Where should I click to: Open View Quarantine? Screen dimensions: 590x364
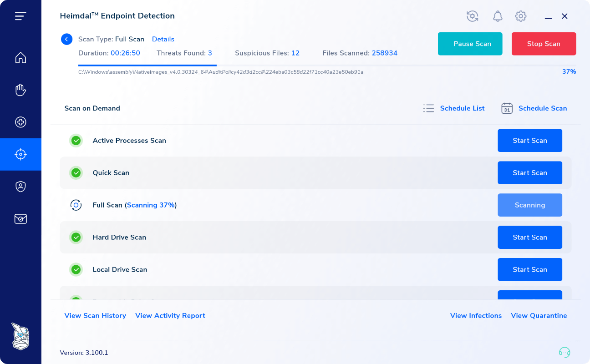[x=539, y=315]
